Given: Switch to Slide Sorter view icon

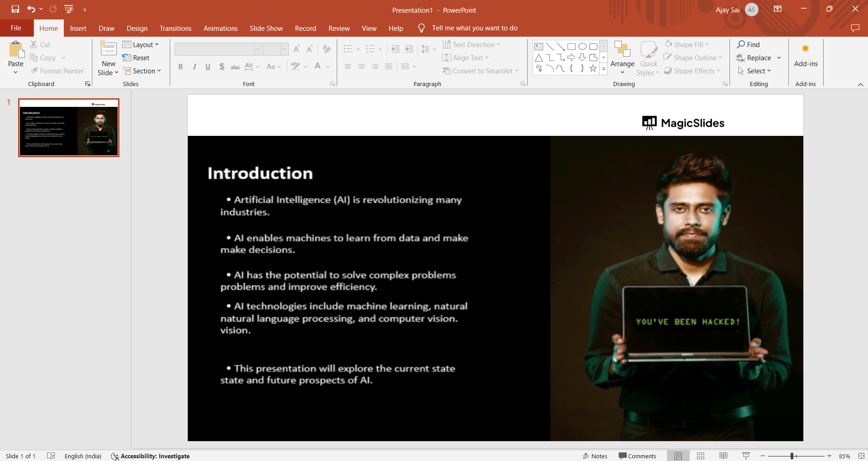Looking at the screenshot, I should (701, 456).
